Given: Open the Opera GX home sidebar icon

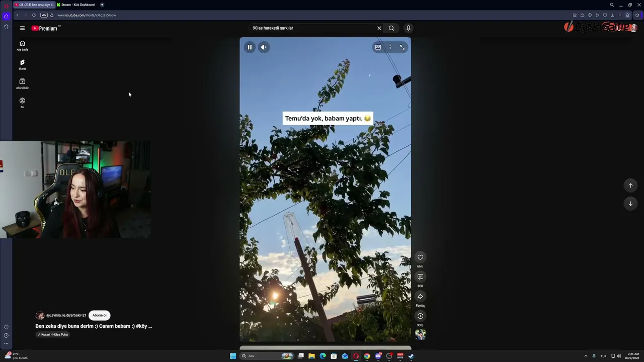Looking at the screenshot, I should 6,16.
